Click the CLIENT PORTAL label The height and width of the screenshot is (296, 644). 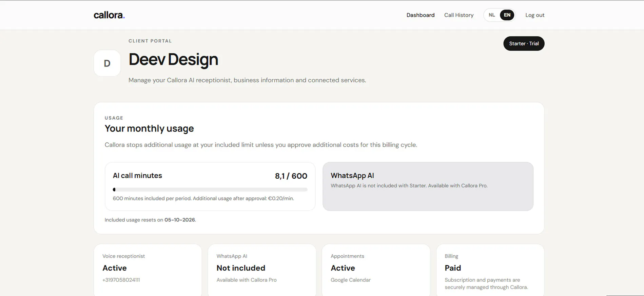[x=150, y=41]
